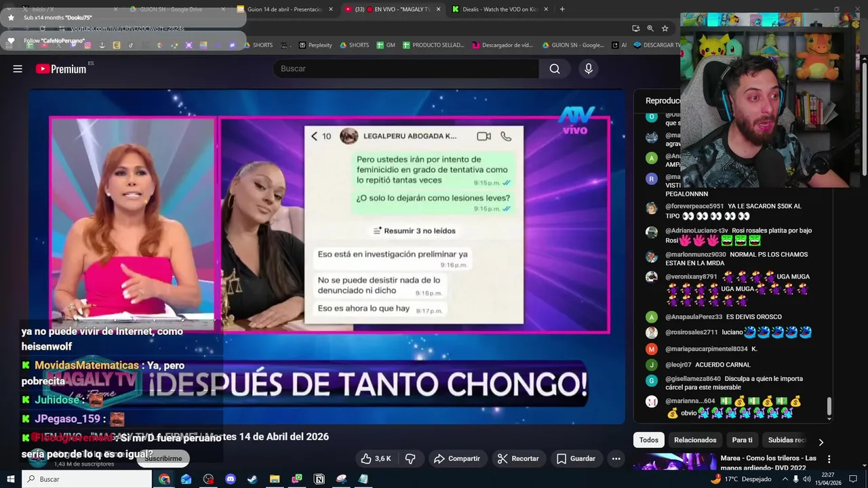Switch to Diealis Kick VOD tab
The height and width of the screenshot is (488, 868).
pos(500,9)
